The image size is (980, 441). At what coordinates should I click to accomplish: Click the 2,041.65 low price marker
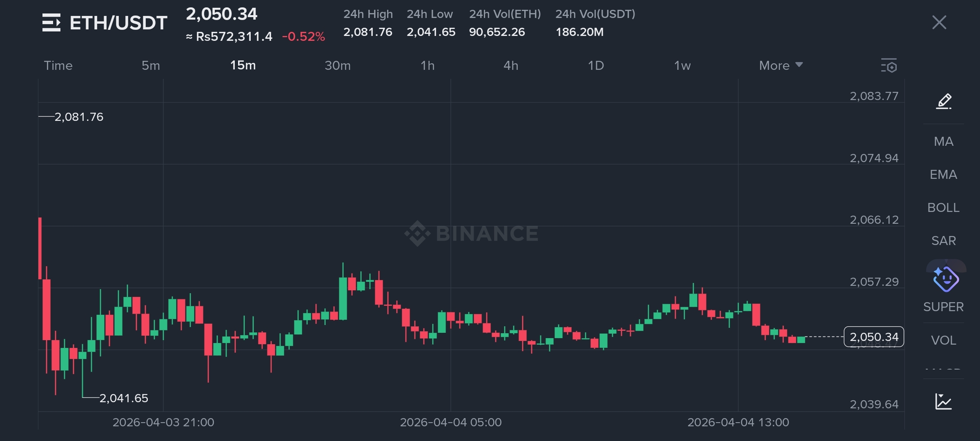(x=124, y=398)
